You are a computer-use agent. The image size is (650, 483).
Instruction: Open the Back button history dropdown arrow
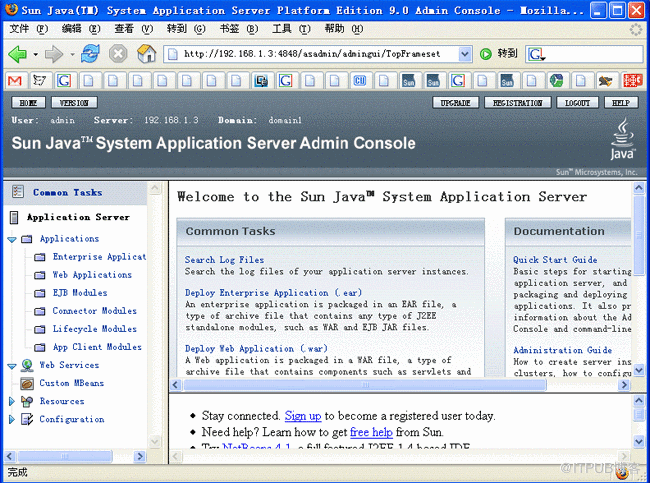coord(36,54)
